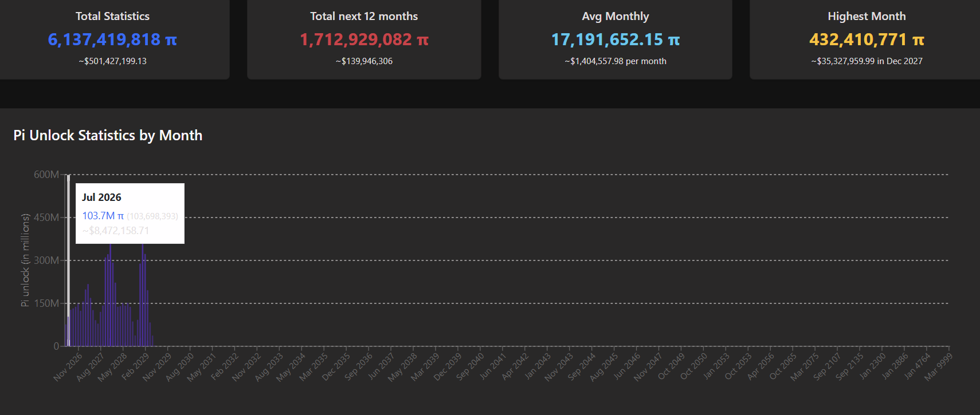
Task: Click the average value 17,191,652.15 π
Action: 616,39
